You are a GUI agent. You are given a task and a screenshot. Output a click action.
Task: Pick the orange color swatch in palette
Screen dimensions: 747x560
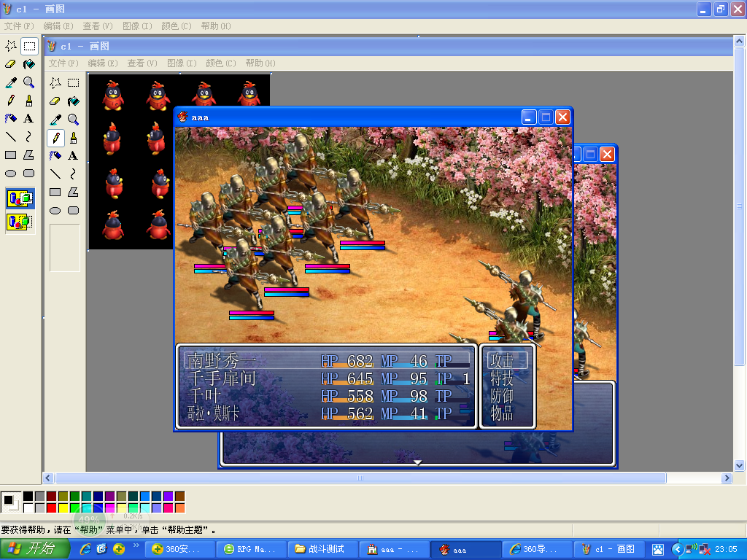click(x=179, y=507)
